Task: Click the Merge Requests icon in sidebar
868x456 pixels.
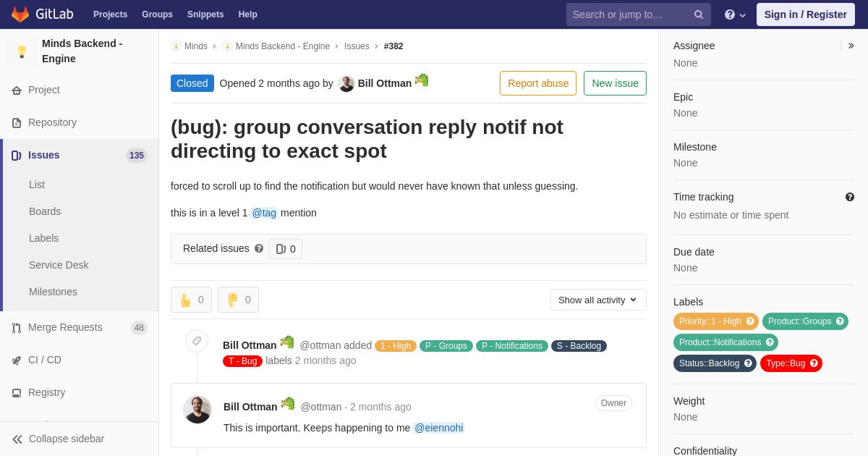Action: (x=17, y=328)
